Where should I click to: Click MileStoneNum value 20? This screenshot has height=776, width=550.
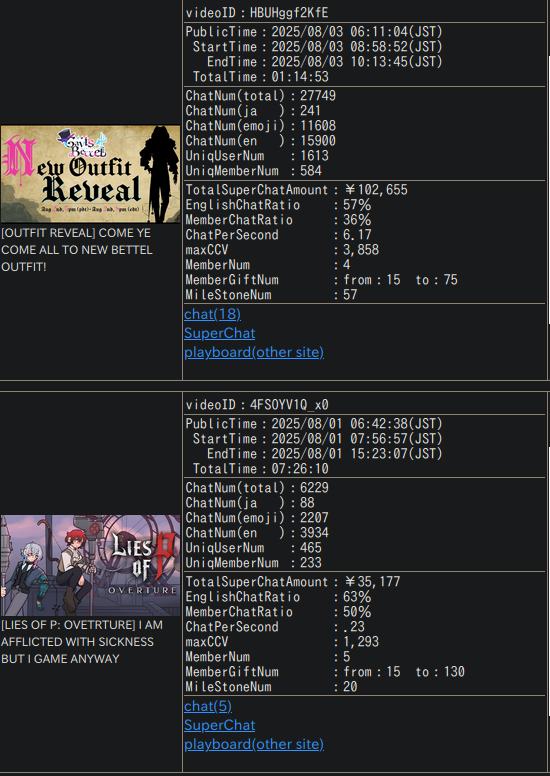[350, 687]
